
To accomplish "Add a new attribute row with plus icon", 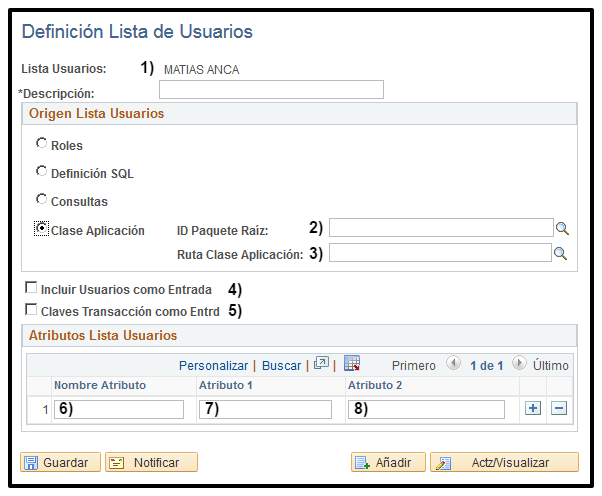I will pos(533,408).
